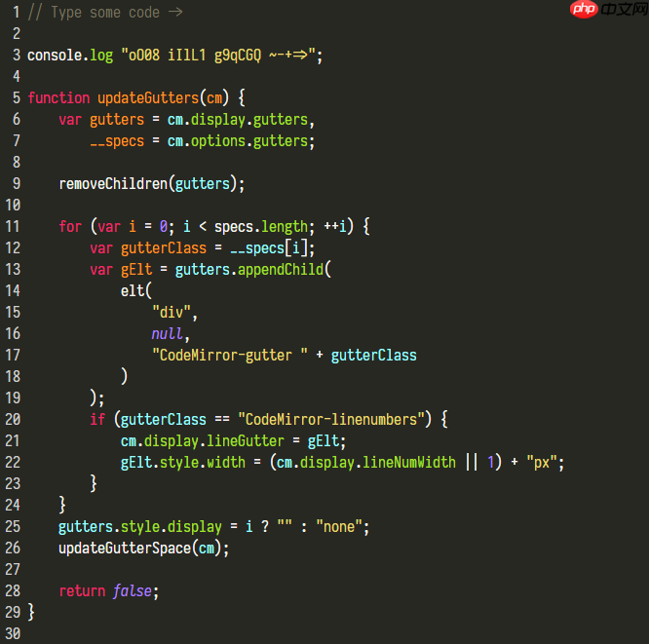Click the string "none" on line 25
Image resolution: width=649 pixels, height=644 pixels.
point(339,527)
